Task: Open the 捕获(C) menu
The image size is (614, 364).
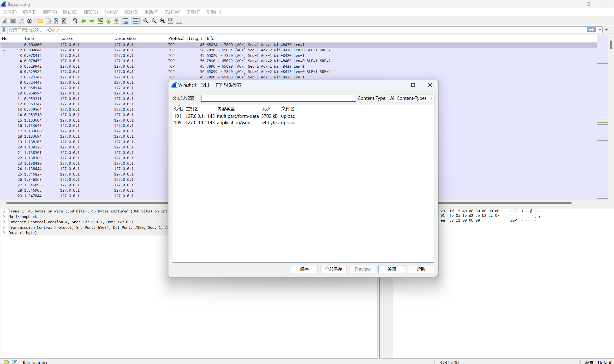Action: click(90, 12)
